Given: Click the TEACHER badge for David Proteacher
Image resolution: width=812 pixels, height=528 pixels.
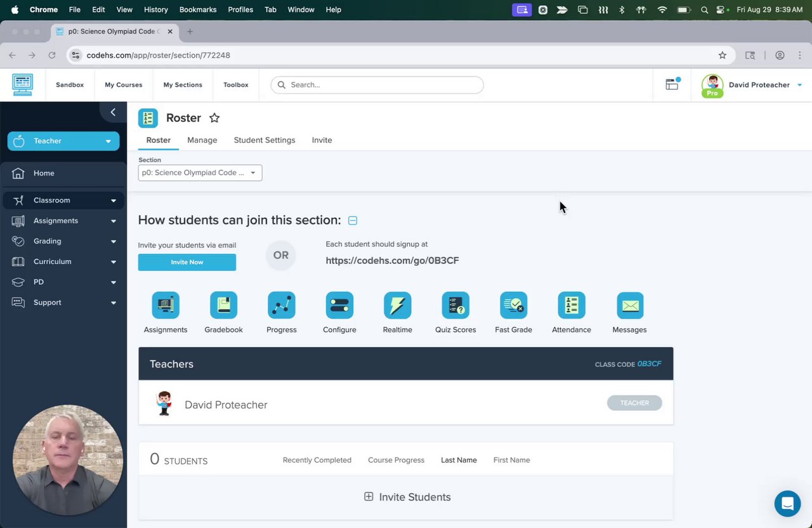Looking at the screenshot, I should [634, 403].
